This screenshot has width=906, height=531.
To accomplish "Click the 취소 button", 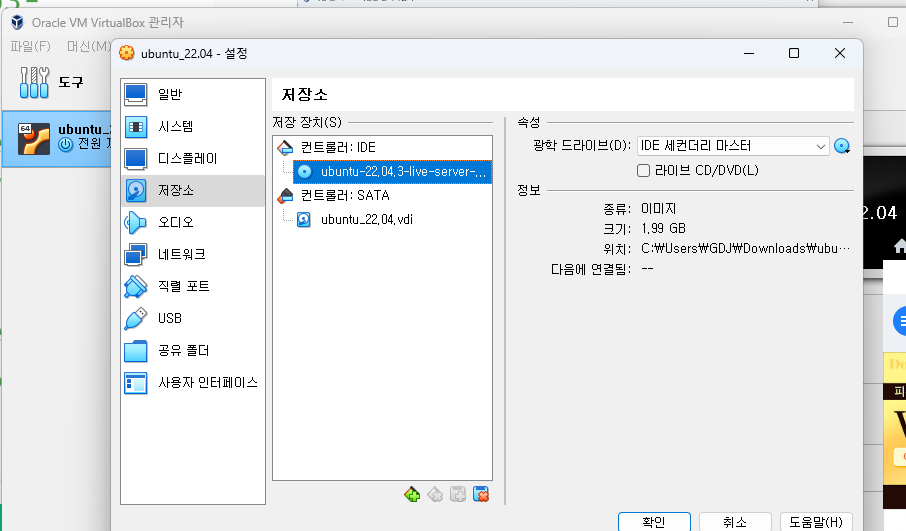I will point(735,522).
